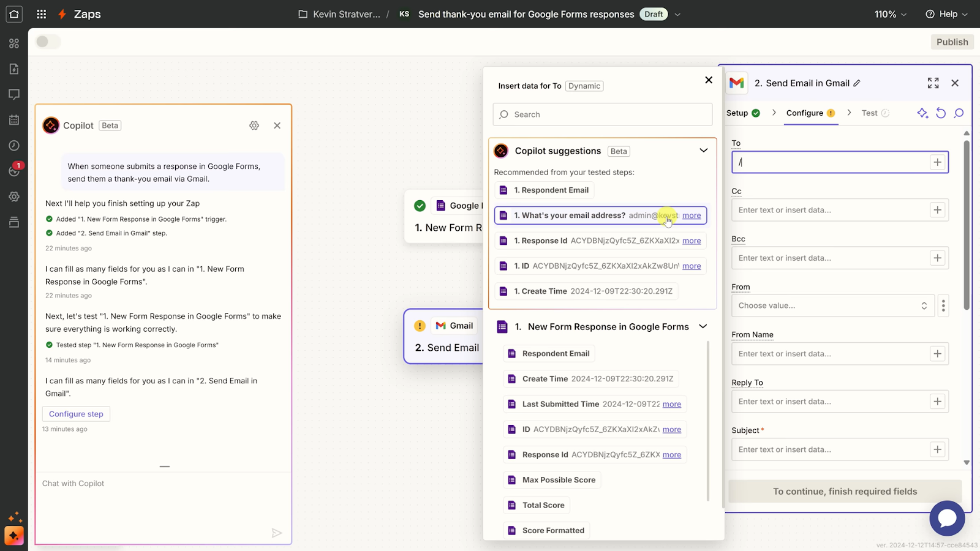Open the calendar icon in the sidebar
This screenshot has width=980, height=551.
click(14, 120)
